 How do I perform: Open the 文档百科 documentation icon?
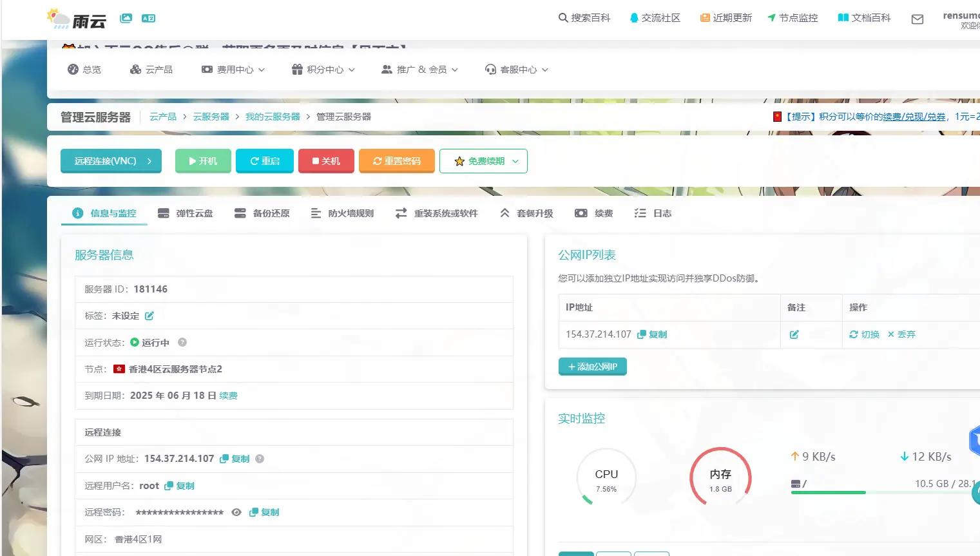[843, 17]
